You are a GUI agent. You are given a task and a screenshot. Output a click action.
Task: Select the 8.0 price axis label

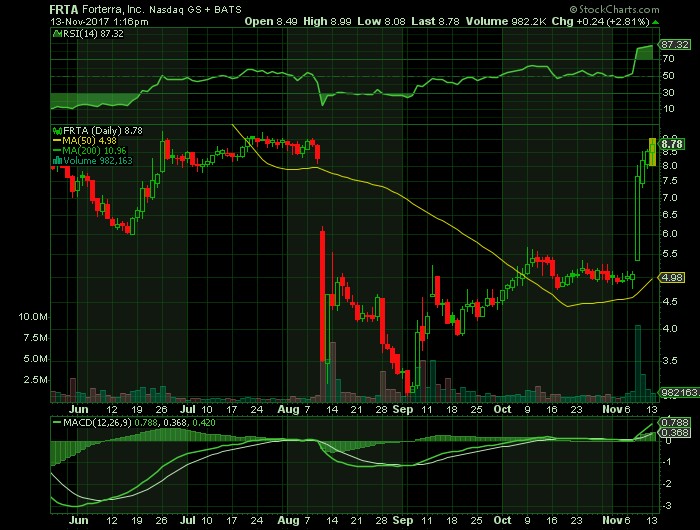tap(671, 166)
